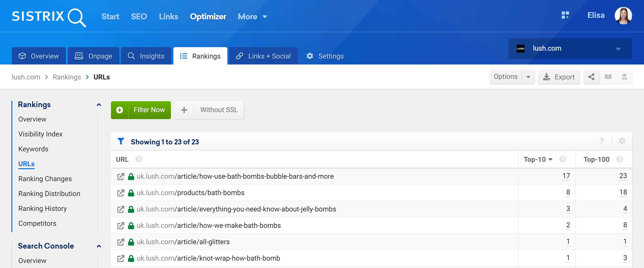Select URLs in the sidebar

pyautogui.click(x=27, y=164)
